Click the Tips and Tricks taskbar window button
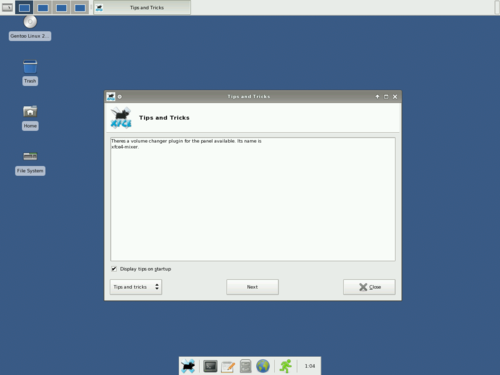This screenshot has height=375, width=500. click(142, 7)
